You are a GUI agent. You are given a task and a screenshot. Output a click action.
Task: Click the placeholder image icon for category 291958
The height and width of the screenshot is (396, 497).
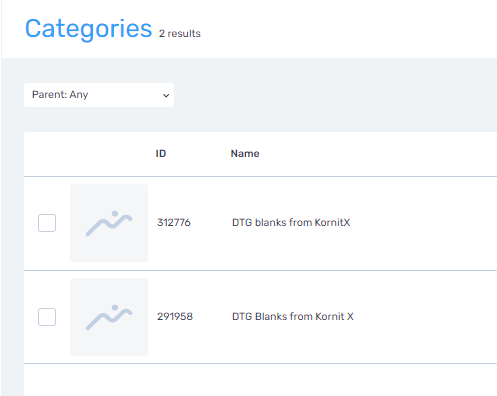(x=109, y=317)
